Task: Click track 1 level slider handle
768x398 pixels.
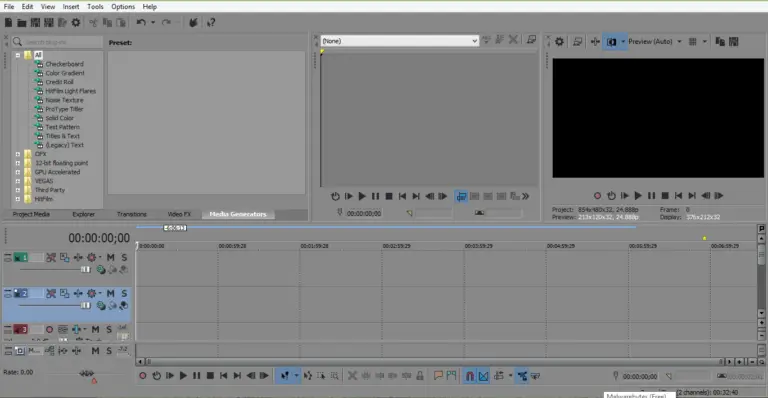Action: (85, 269)
